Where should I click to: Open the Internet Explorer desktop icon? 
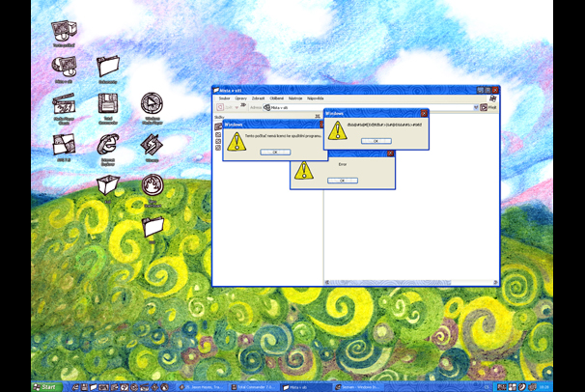click(108, 144)
